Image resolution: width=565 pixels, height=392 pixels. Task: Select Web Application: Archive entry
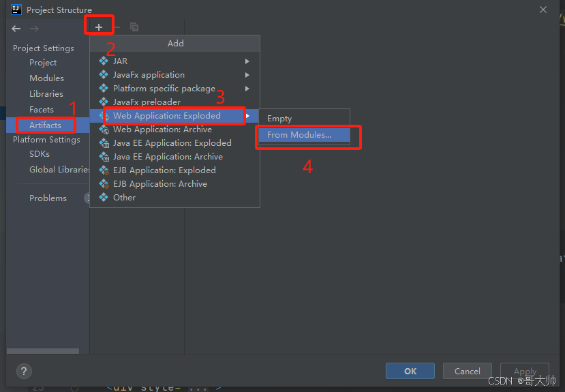174,130
